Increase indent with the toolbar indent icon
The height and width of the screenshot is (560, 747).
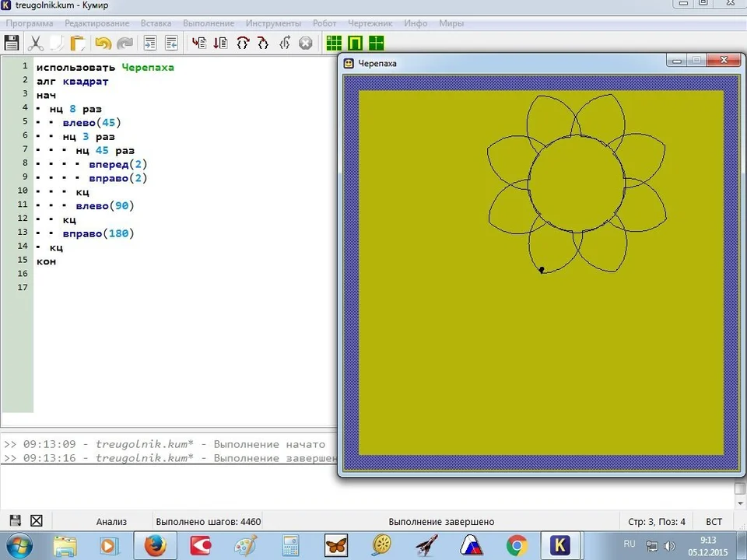[150, 44]
